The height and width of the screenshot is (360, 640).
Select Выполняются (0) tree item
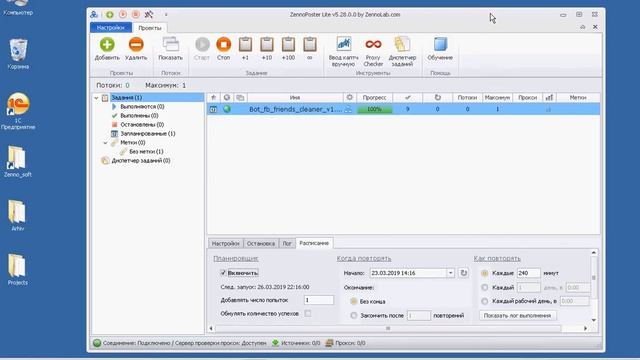[x=142, y=107]
